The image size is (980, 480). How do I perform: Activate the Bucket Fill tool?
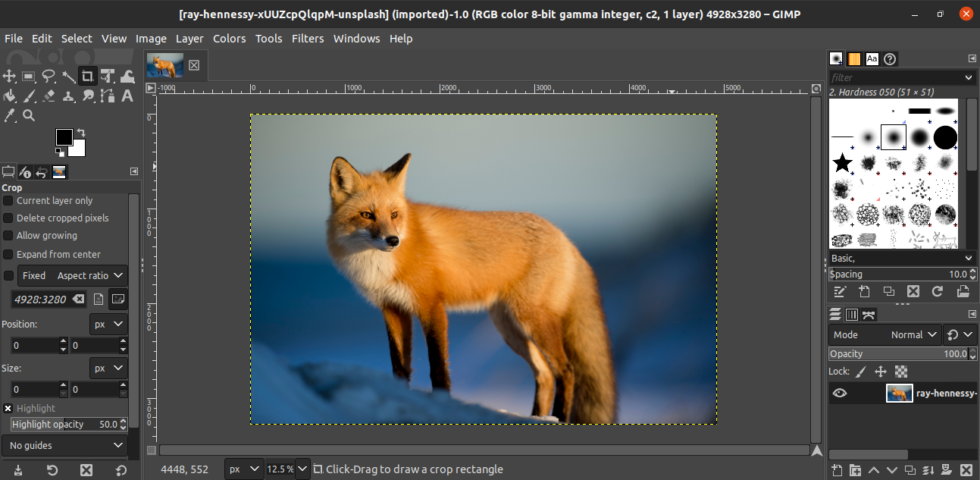click(9, 96)
